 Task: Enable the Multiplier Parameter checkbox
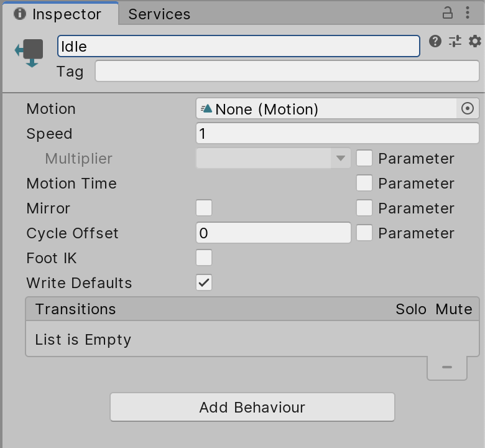(364, 158)
